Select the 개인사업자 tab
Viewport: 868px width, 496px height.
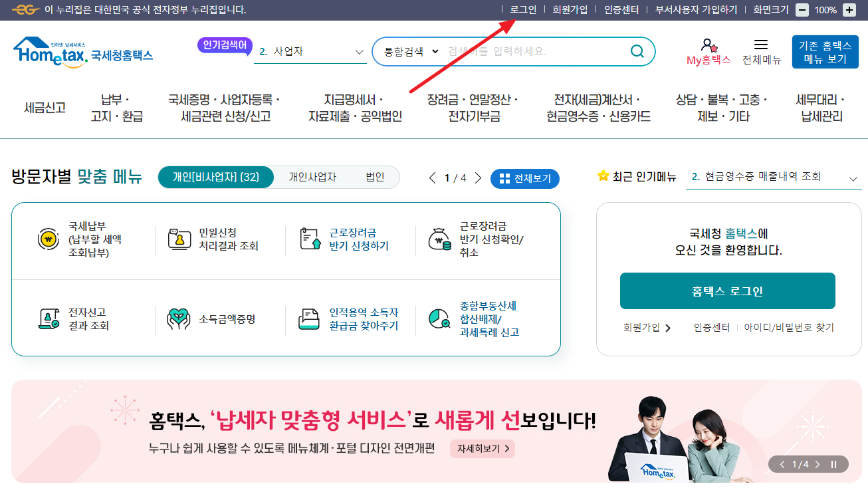[x=312, y=178]
